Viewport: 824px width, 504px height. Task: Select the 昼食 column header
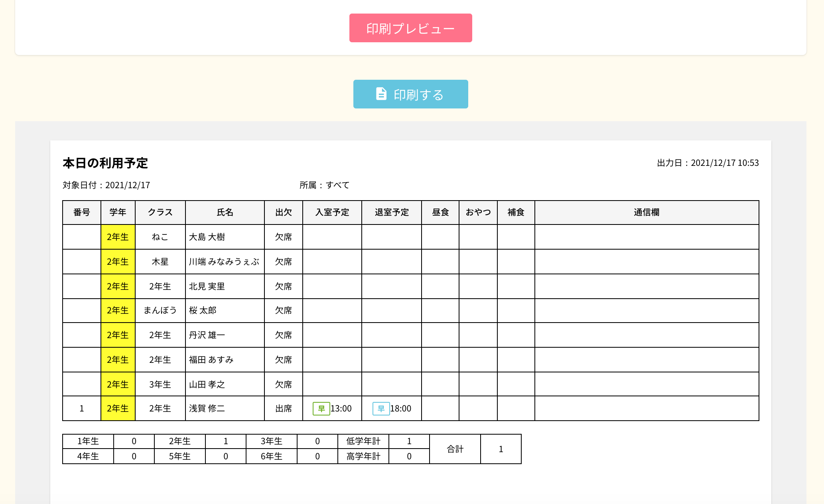point(440,213)
